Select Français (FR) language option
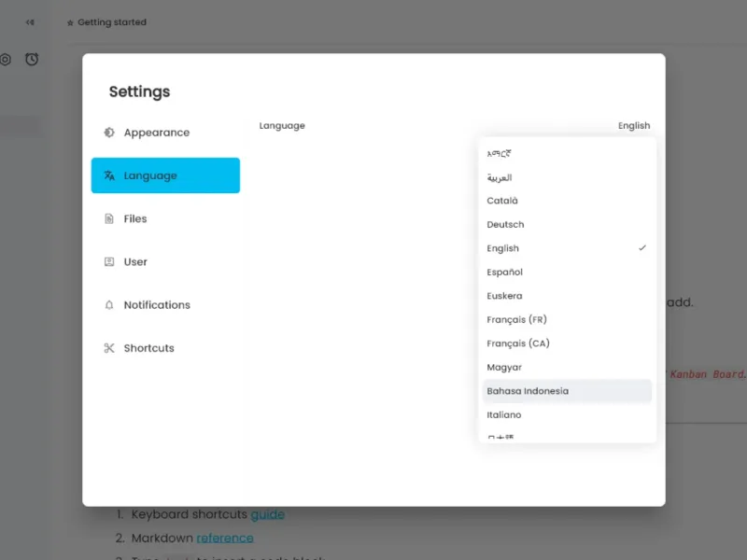The width and height of the screenshot is (747, 560). click(567, 319)
